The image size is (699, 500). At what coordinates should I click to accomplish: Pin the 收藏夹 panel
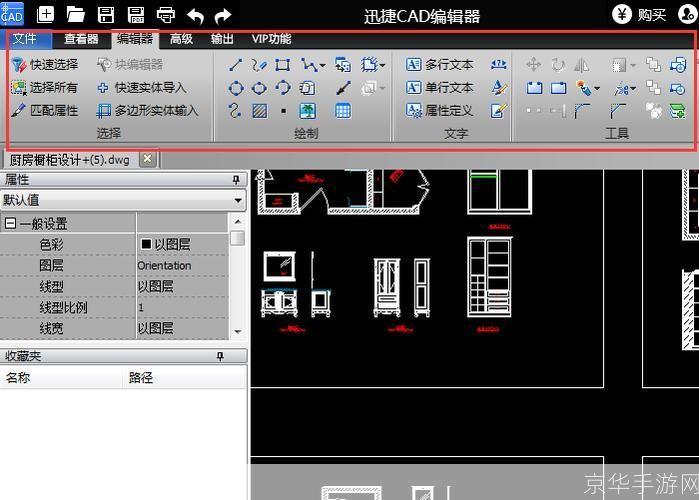pos(220,356)
